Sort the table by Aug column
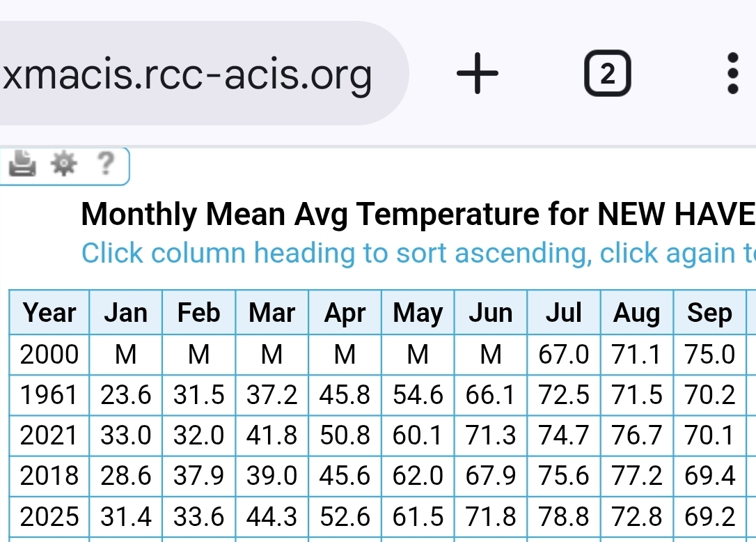 click(x=636, y=313)
